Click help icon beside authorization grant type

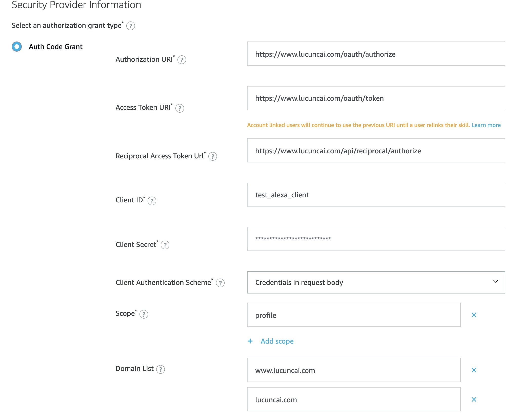130,26
